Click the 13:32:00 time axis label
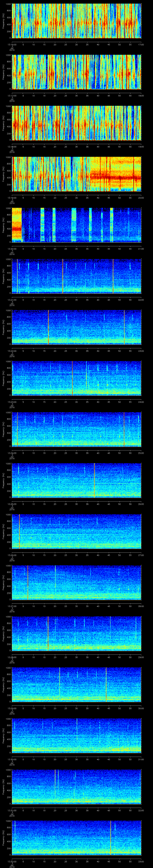The height and width of the screenshot is (868, 153). [x=12, y=861]
